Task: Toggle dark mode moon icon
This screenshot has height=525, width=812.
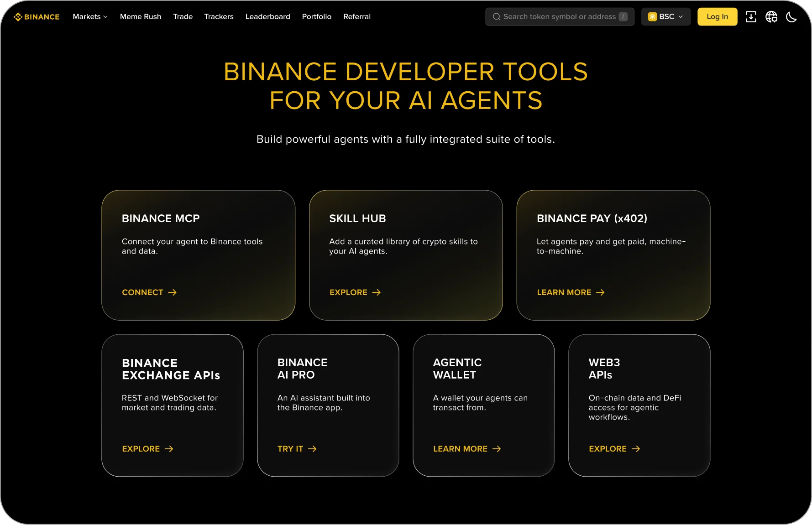Action: click(x=791, y=17)
